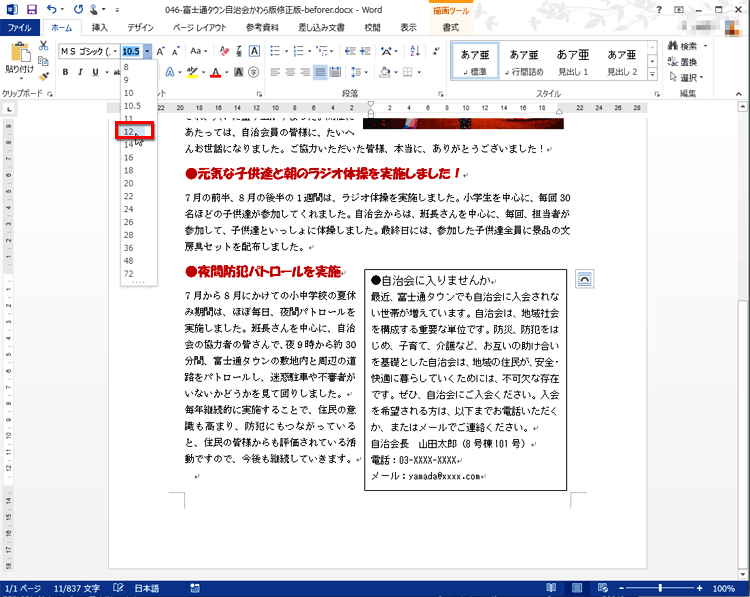
Task: Apply the 見出し 1 style
Action: 573,61
